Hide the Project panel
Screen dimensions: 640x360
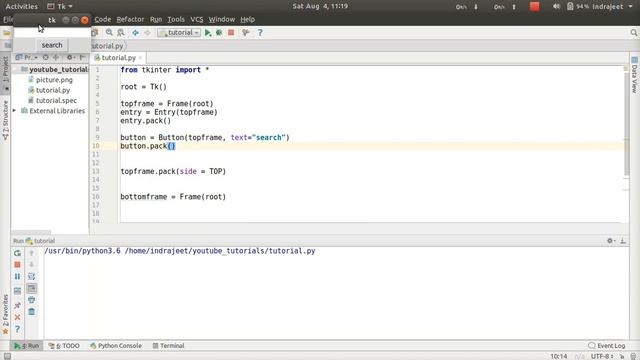[82, 58]
